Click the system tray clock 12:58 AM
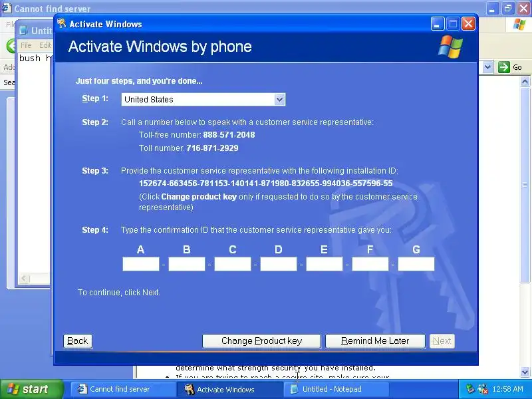The width and height of the screenshot is (532, 399). pyautogui.click(x=508, y=389)
